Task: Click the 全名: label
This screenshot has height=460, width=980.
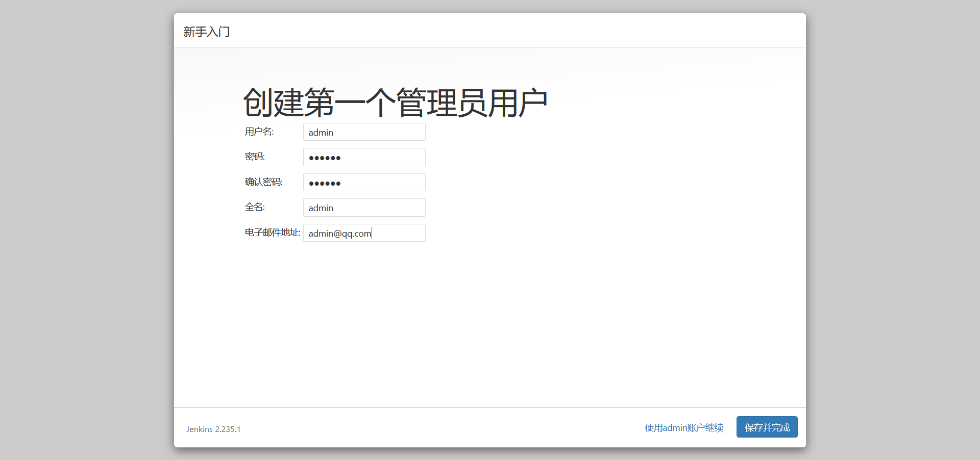Action: pos(255,207)
